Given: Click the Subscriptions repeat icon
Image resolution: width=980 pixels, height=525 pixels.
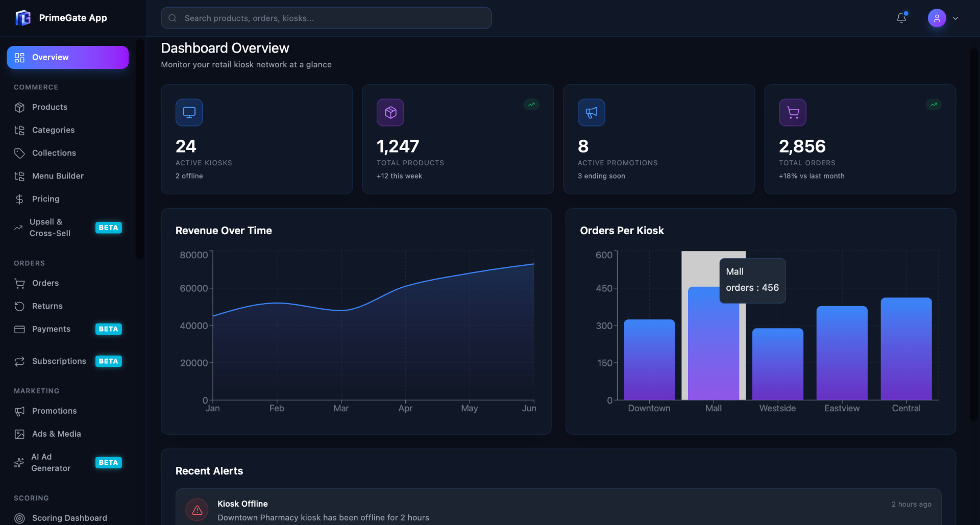Looking at the screenshot, I should tap(19, 361).
